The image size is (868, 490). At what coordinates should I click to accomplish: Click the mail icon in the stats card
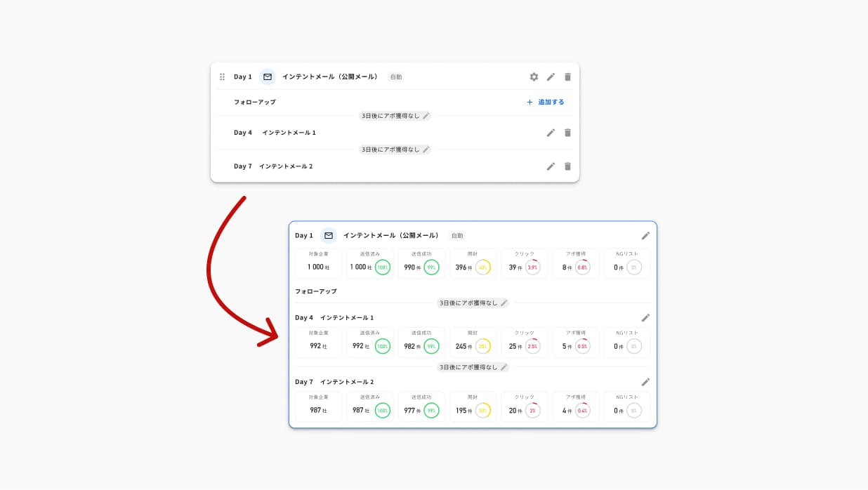(x=328, y=236)
